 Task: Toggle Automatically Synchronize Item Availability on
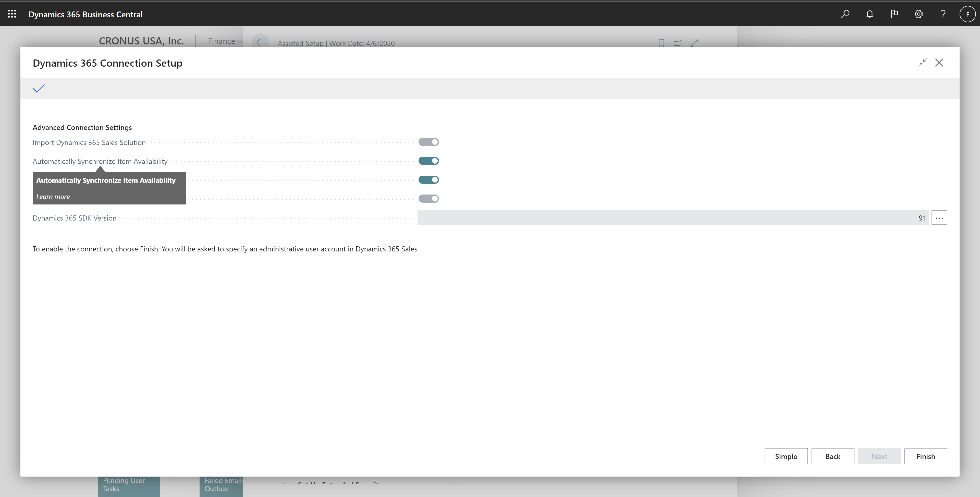coord(428,160)
